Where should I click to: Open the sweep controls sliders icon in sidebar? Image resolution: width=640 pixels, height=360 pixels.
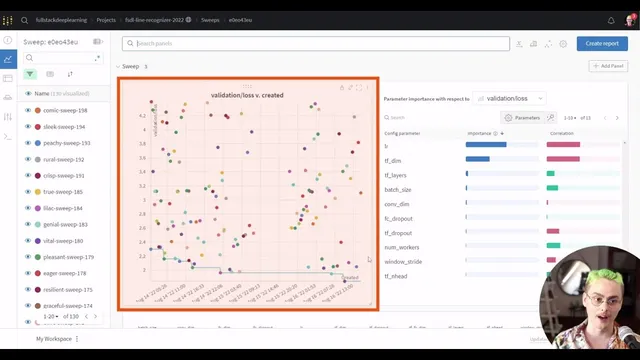(8, 117)
